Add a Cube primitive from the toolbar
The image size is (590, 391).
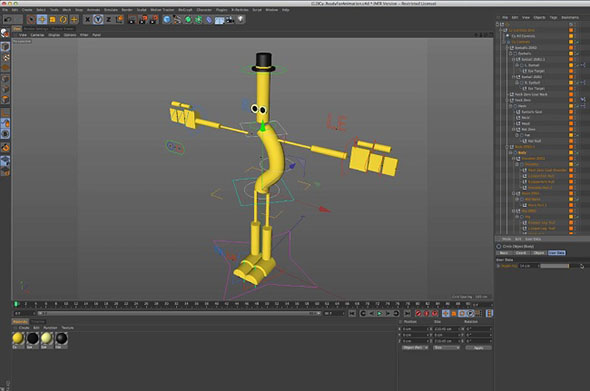167,20
